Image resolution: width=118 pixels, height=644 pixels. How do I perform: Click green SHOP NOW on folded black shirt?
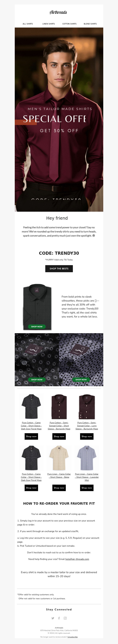37,327
